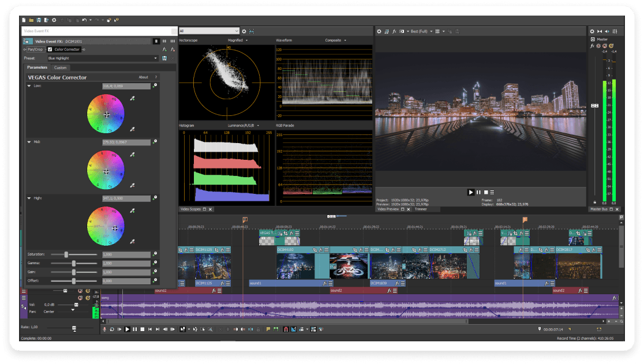Collapse the Low color wheel section
The height and width of the screenshot is (364, 644).
click(29, 86)
